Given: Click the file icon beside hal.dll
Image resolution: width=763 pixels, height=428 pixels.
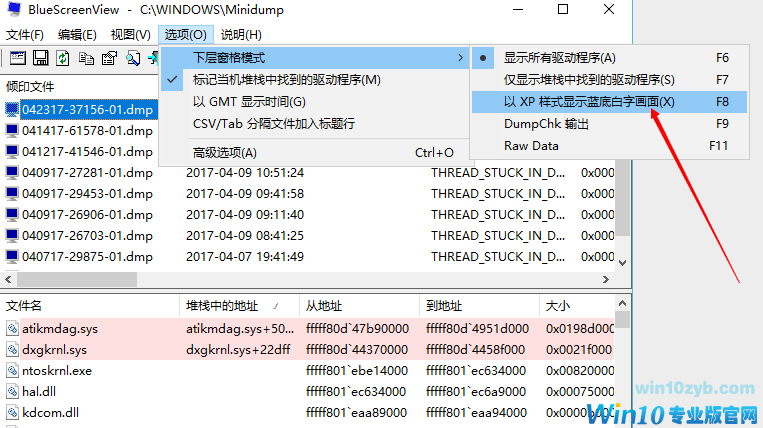Looking at the screenshot, I should click(x=12, y=392).
